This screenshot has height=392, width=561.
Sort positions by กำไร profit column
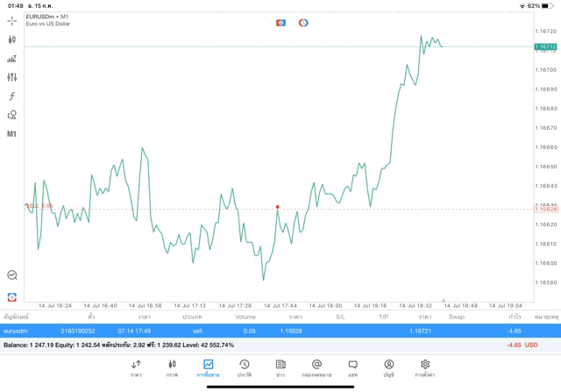(x=515, y=316)
